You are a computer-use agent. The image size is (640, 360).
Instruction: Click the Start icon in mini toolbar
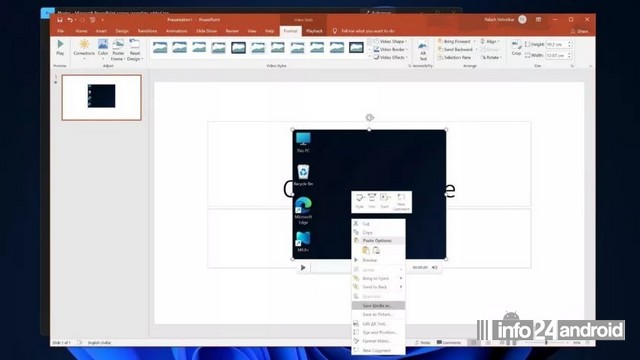384,202
